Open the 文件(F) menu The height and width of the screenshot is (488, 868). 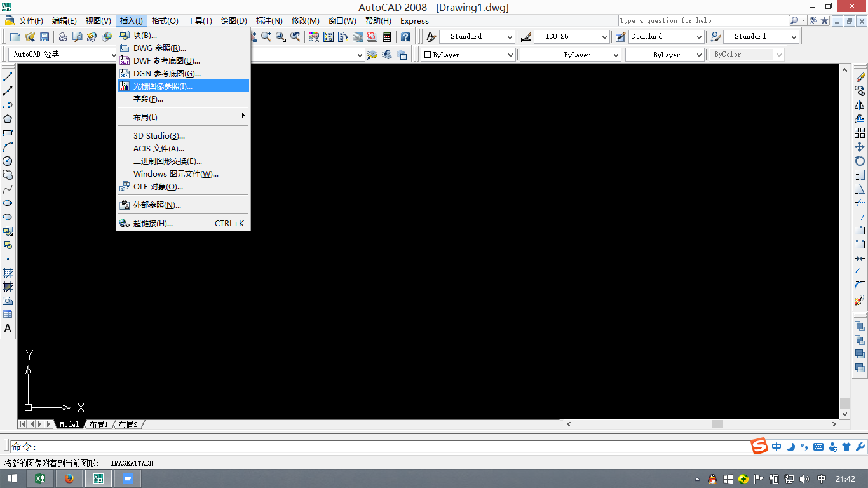click(x=31, y=21)
